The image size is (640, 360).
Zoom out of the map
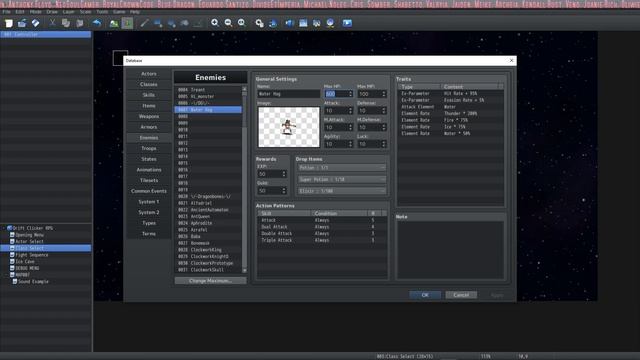pyautogui.click(x=228, y=23)
